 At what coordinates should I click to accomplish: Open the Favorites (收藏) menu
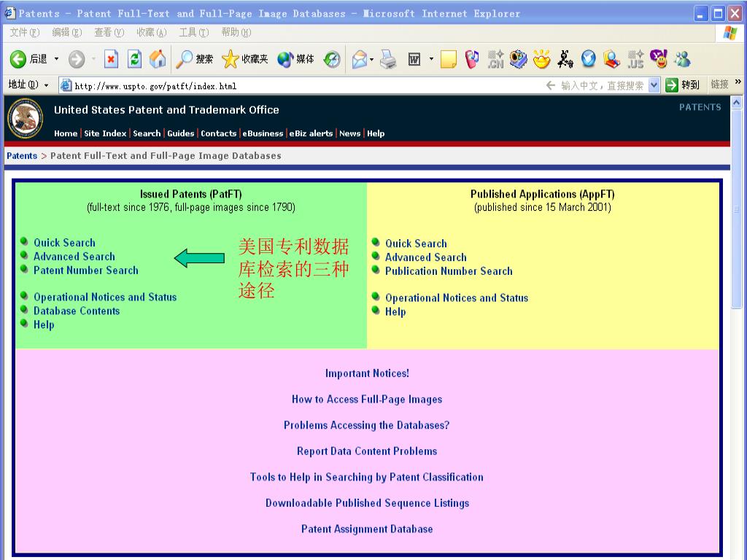152,32
